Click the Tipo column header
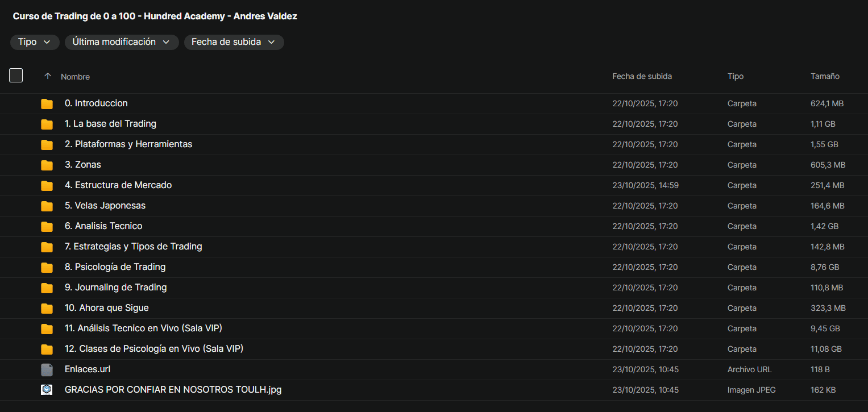The width and height of the screenshot is (868, 412). point(735,76)
